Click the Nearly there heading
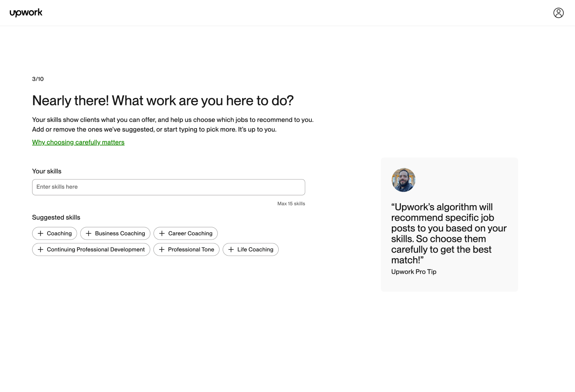 (x=163, y=101)
